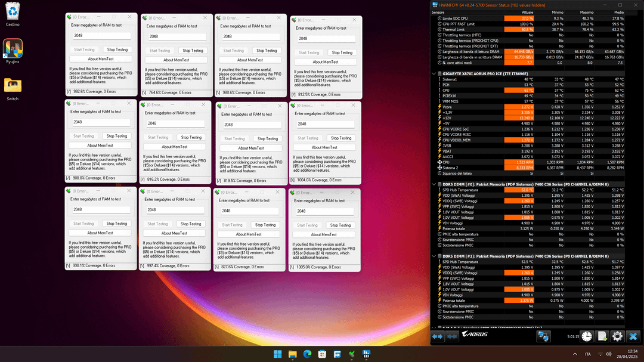Click ITA keyboard language indicator
Screen dimensions: 644x362
588,354
